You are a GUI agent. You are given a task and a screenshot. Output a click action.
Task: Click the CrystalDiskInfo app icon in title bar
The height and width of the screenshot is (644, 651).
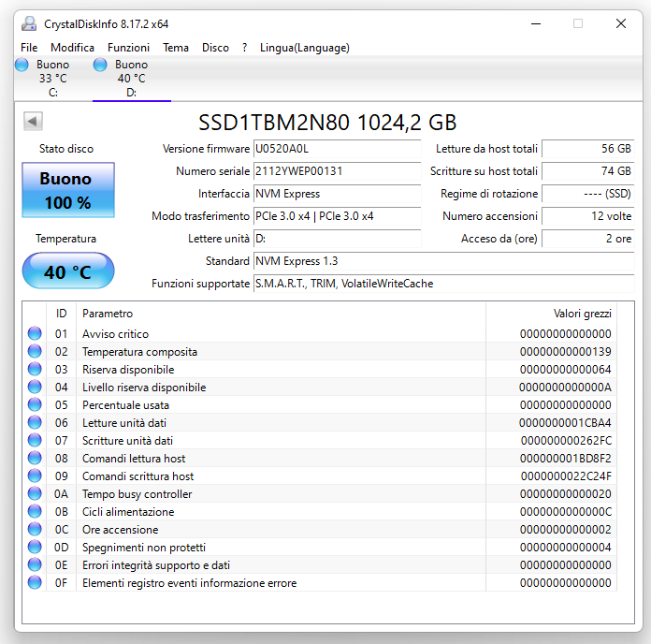pos(29,23)
